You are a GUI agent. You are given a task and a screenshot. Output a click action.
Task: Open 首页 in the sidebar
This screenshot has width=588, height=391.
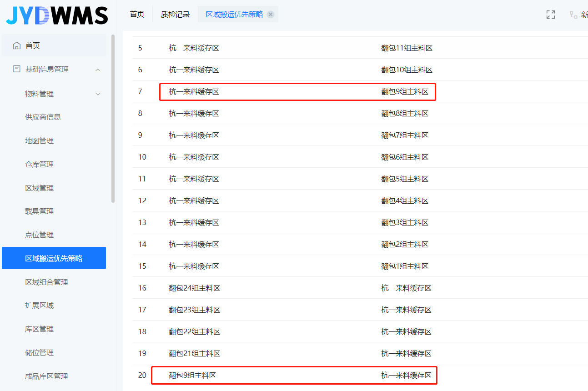(x=54, y=45)
